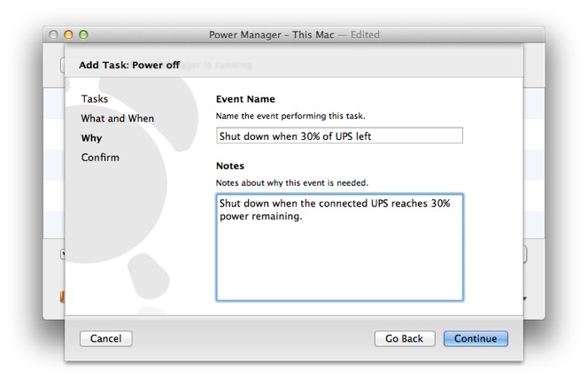Cancel the Add Task sheet

[x=105, y=338]
